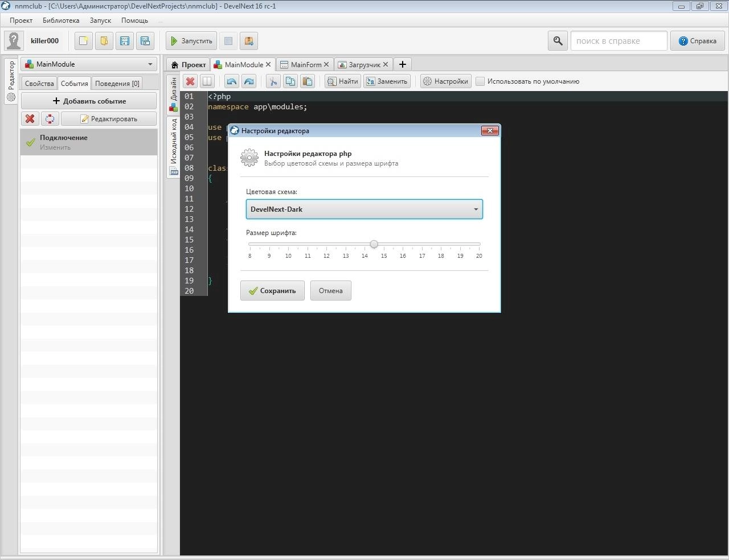Click the save-all icon in top toolbar

pos(145,41)
